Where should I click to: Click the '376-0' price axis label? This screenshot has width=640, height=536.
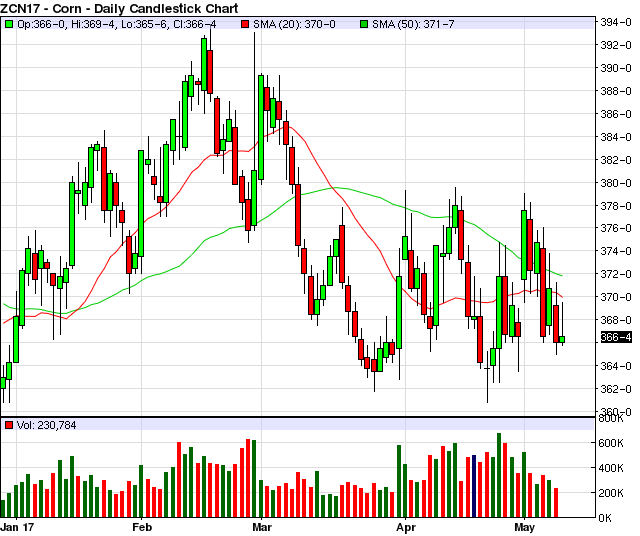(616, 228)
